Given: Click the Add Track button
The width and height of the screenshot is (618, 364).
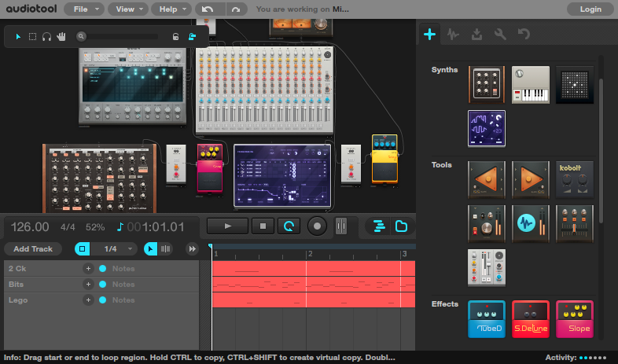Looking at the screenshot, I should 33,249.
